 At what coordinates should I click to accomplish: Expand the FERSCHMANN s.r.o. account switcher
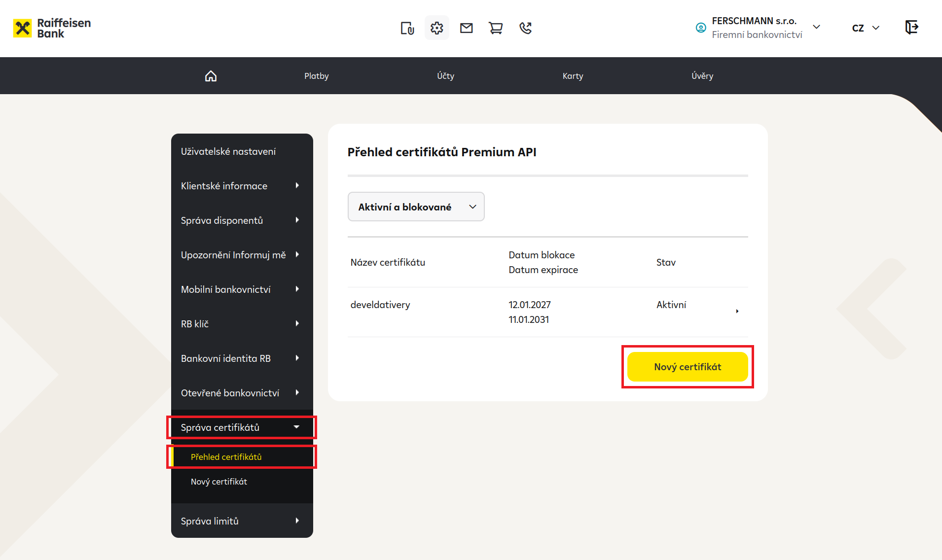pos(758,28)
